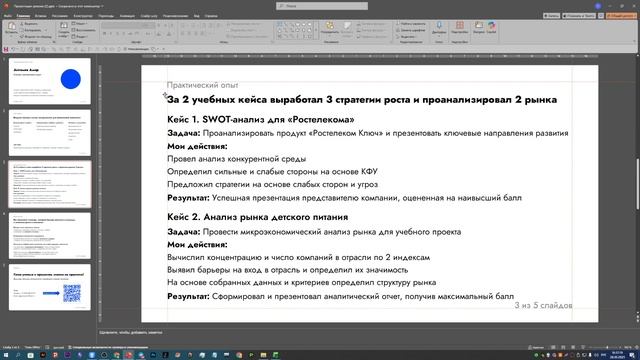Click the Record (Запись) button at top right

[551, 16]
